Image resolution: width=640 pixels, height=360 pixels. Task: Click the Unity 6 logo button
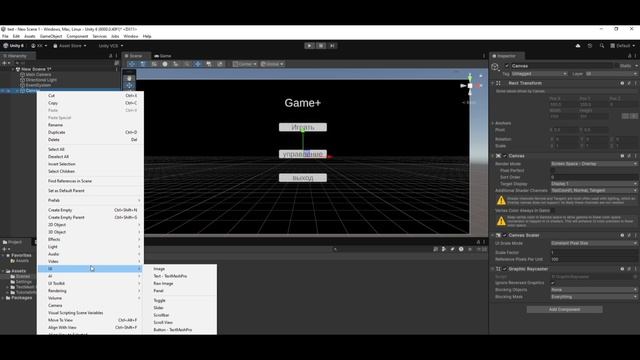click(x=13, y=46)
